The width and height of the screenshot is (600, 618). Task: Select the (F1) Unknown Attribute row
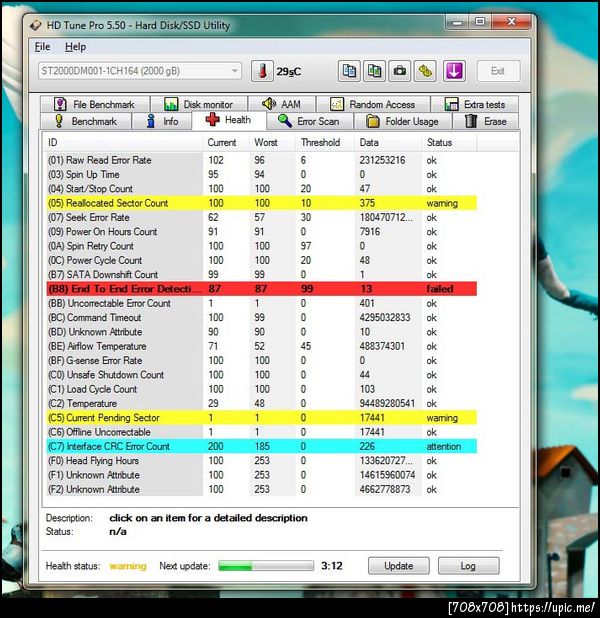point(261,475)
